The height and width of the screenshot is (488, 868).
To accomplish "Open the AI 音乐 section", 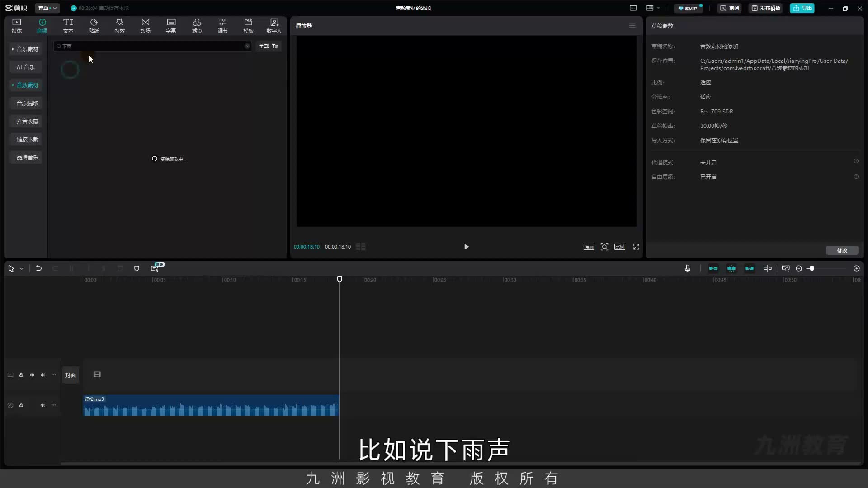I will 26,67.
